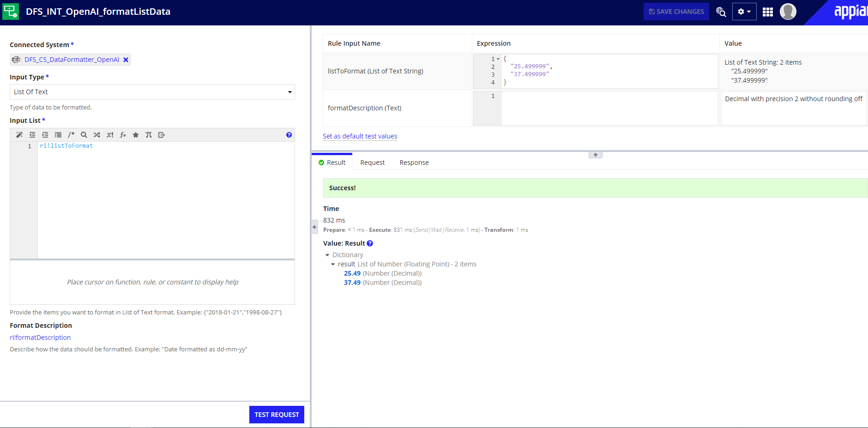This screenshot has height=428, width=868.
Task: Open help icon beside Value: Result
Action: point(370,243)
